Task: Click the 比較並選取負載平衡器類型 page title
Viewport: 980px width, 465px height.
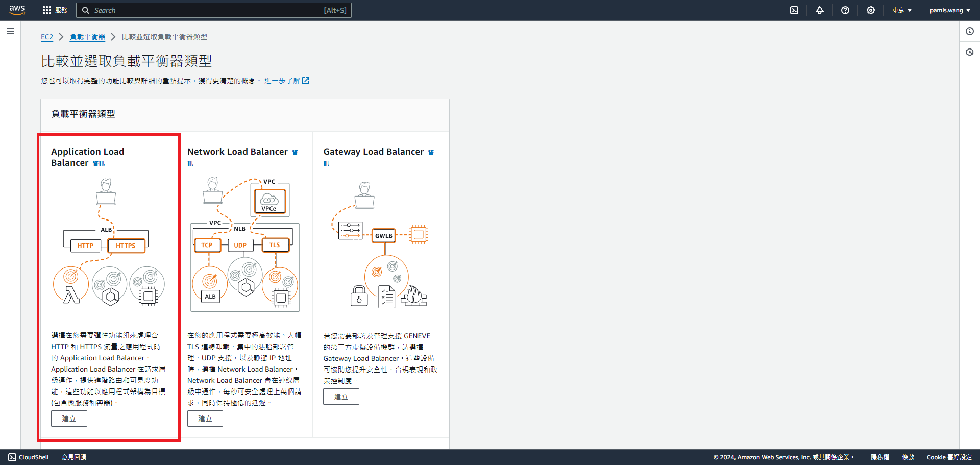Action: click(x=127, y=61)
